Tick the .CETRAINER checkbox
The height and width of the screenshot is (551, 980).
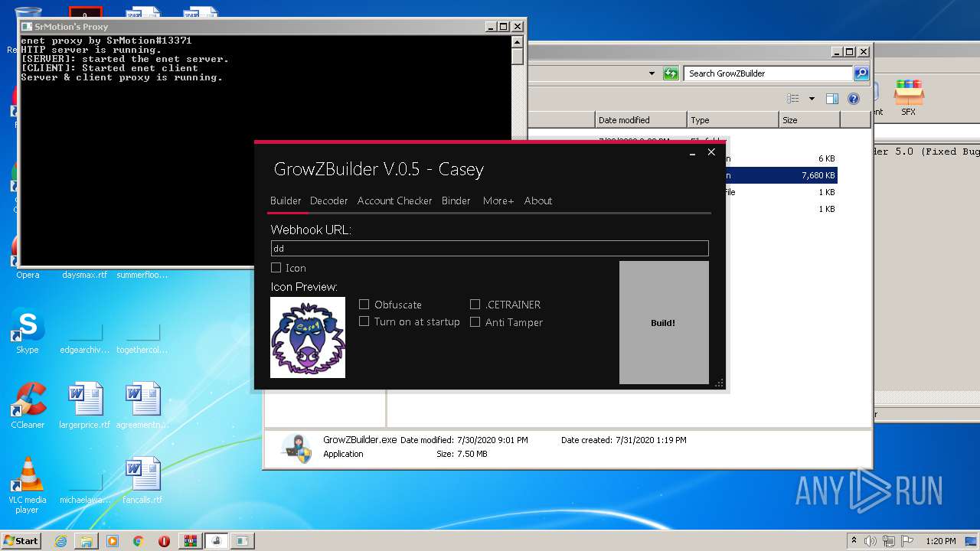coord(475,305)
